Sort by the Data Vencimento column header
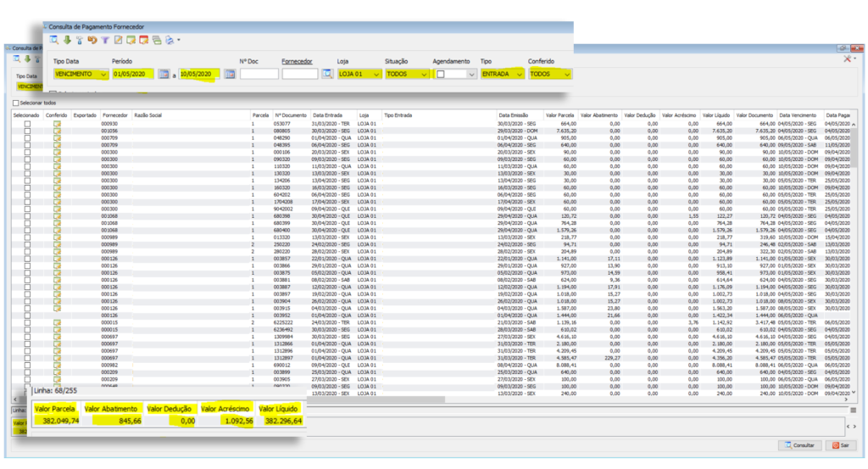 coord(798,115)
